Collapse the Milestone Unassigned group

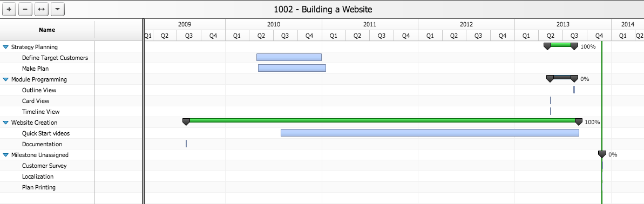tap(6, 155)
